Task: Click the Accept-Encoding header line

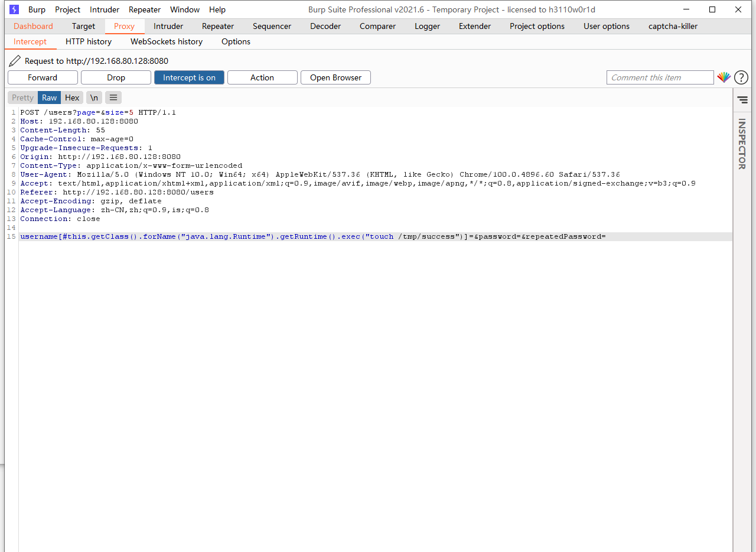Action: pos(91,201)
